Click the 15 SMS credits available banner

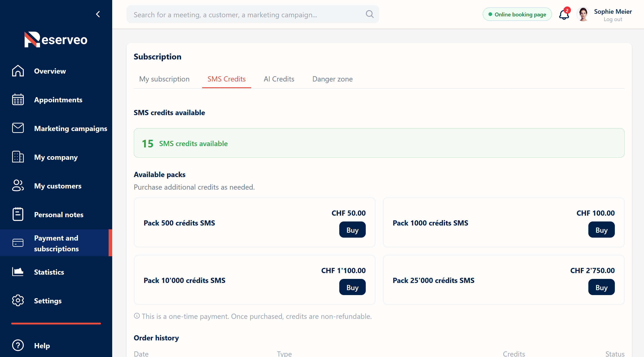coord(379,143)
